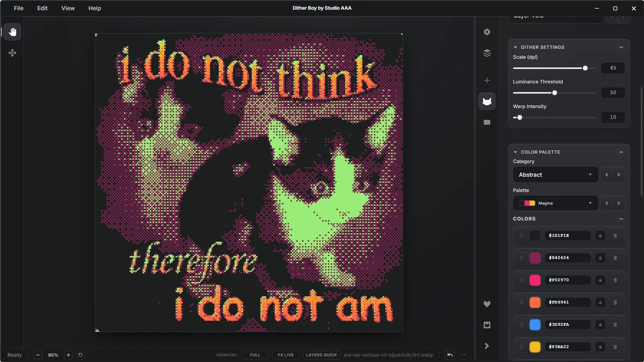The width and height of the screenshot is (644, 362).
Task: Open the Magma palette dropdown
Action: (555, 203)
